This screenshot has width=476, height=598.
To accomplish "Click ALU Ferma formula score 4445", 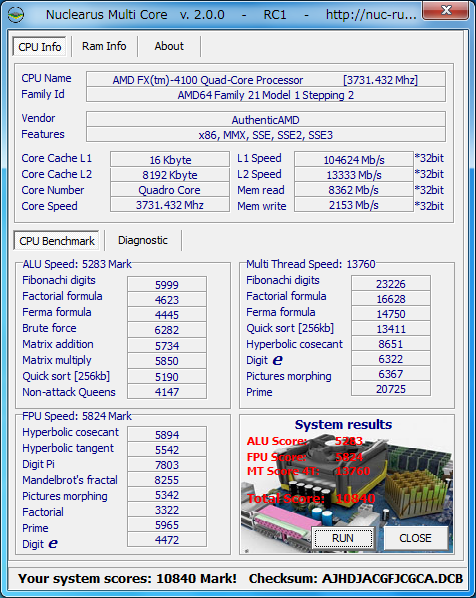I will coord(167,315).
